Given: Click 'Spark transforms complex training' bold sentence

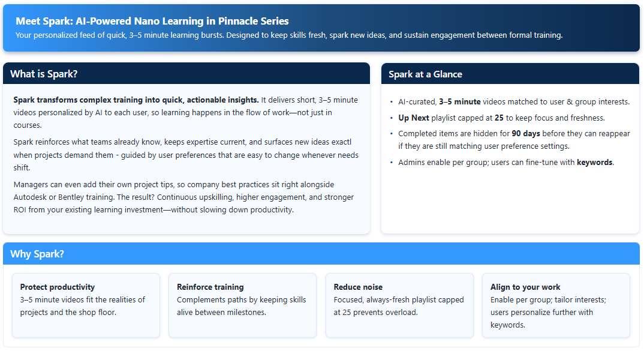Looking at the screenshot, I should [x=136, y=100].
